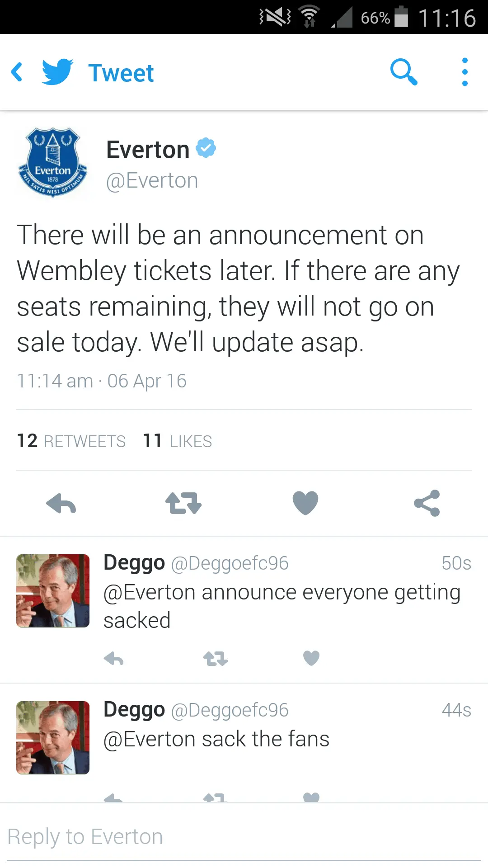The image size is (488, 868).
Task: Share the Everton tweet
Action: point(427,503)
